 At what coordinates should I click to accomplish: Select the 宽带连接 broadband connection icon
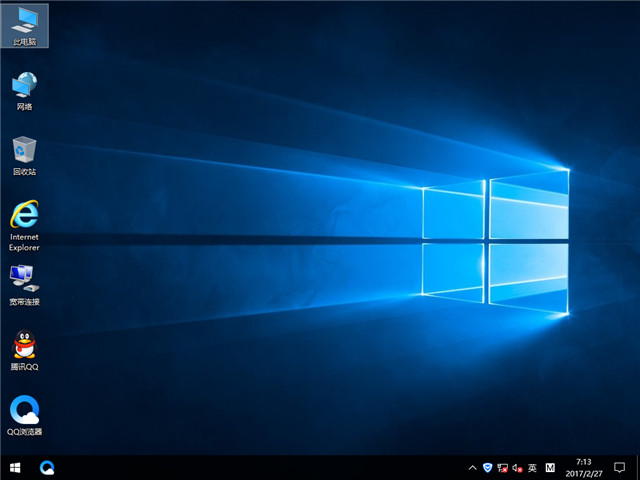tap(24, 286)
